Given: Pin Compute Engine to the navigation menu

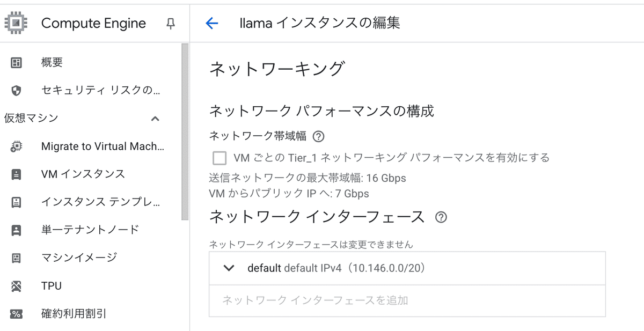Looking at the screenshot, I should pos(170,24).
